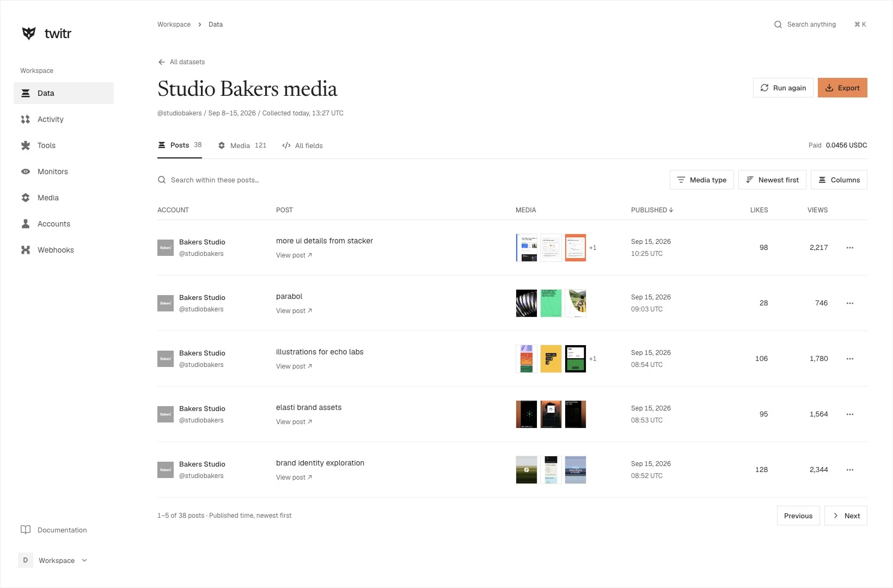Open the Tools section icon
This screenshot has width=893, height=588.
tap(26, 145)
